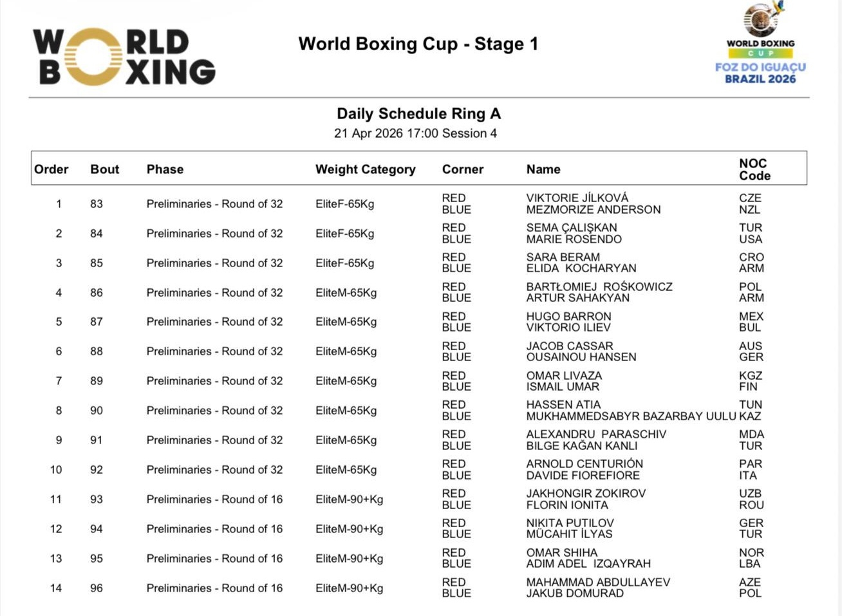Select Hugo Barron in bout 87
Screen dimensions: 842x616
[568, 317]
